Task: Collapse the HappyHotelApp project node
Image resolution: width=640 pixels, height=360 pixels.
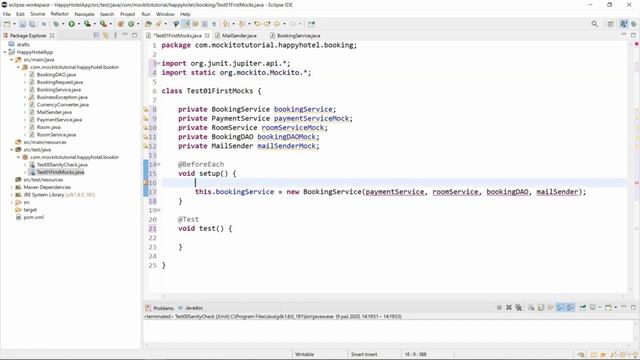Action: (x=5, y=52)
